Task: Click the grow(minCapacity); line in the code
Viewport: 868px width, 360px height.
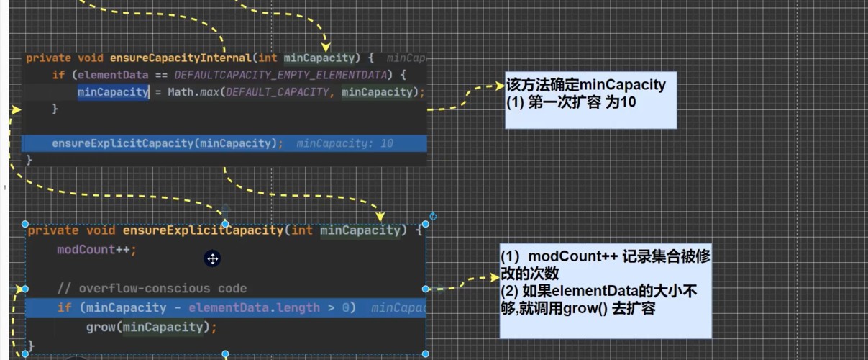Action: coord(151,328)
